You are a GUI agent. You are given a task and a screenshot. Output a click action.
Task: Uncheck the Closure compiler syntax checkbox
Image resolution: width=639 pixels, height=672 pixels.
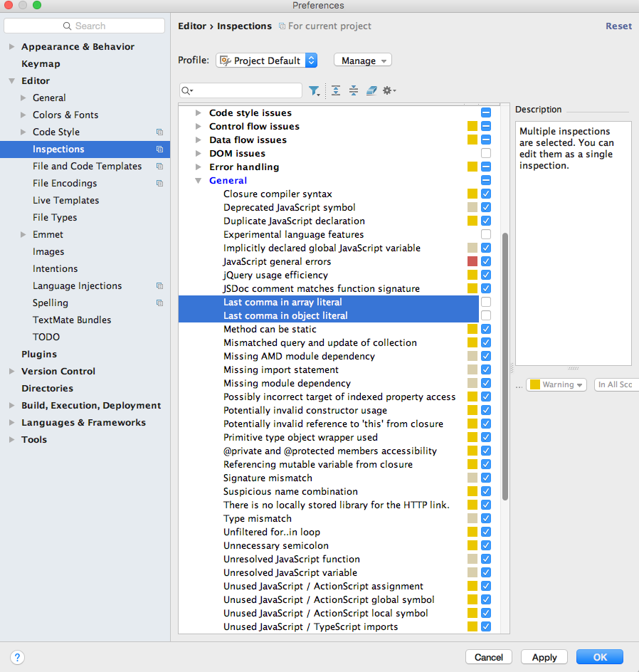(486, 194)
